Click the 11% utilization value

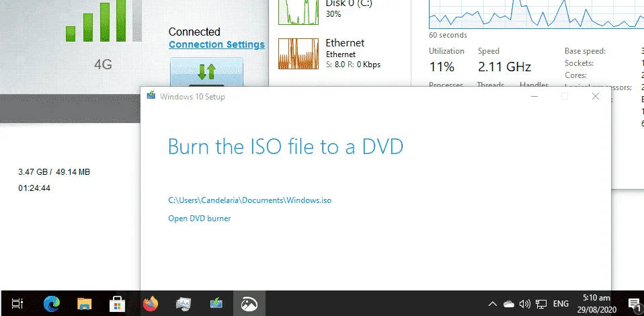click(x=442, y=67)
